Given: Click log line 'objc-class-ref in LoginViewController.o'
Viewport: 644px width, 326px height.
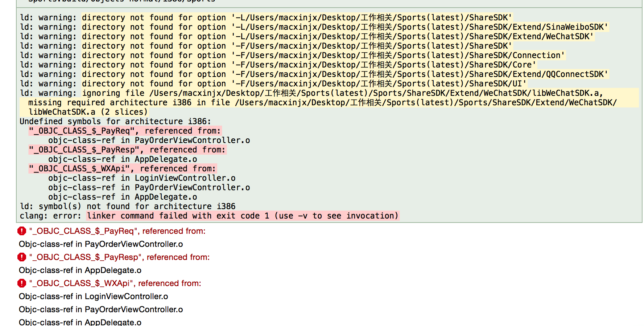Looking at the screenshot, I should (x=142, y=178).
